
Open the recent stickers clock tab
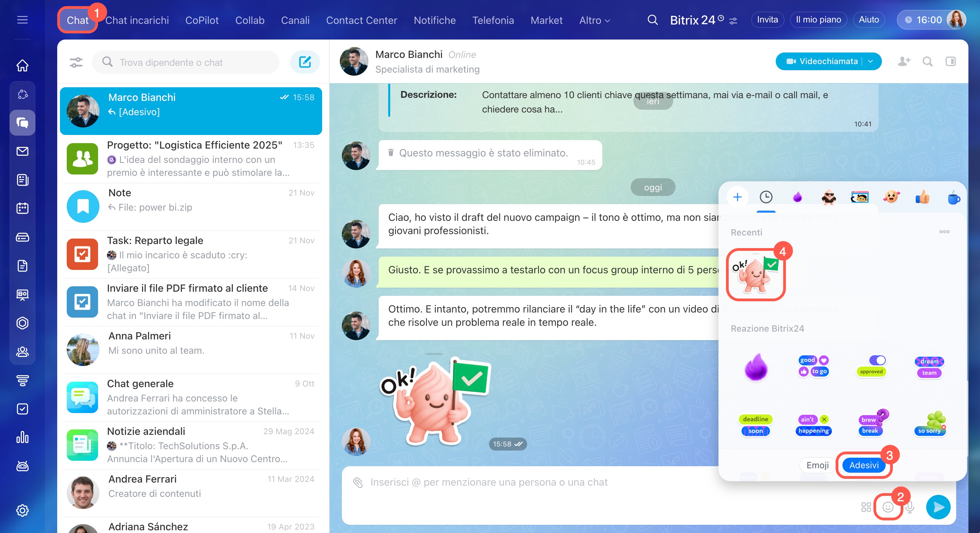(766, 197)
